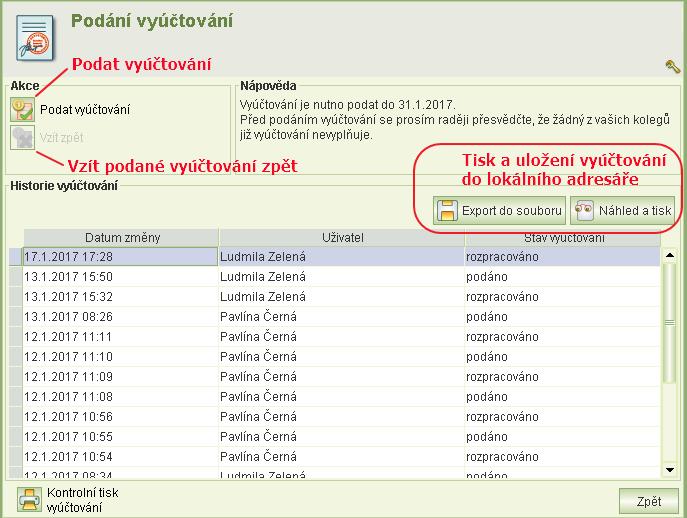Click the floppy disk Export icon
Image resolution: width=687 pixels, height=518 pixels.
(x=447, y=211)
